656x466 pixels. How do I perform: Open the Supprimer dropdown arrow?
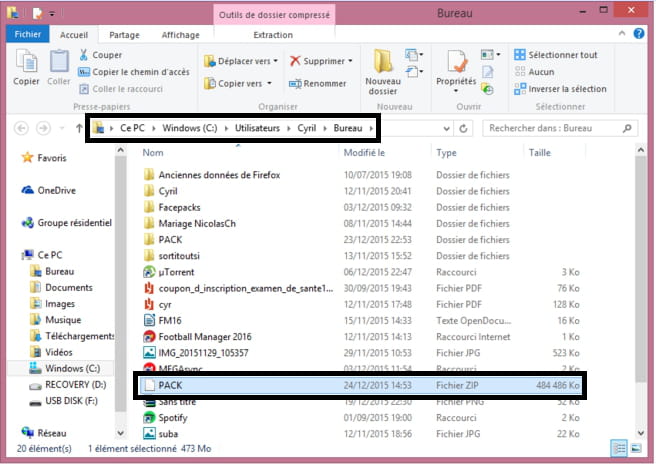click(x=350, y=61)
